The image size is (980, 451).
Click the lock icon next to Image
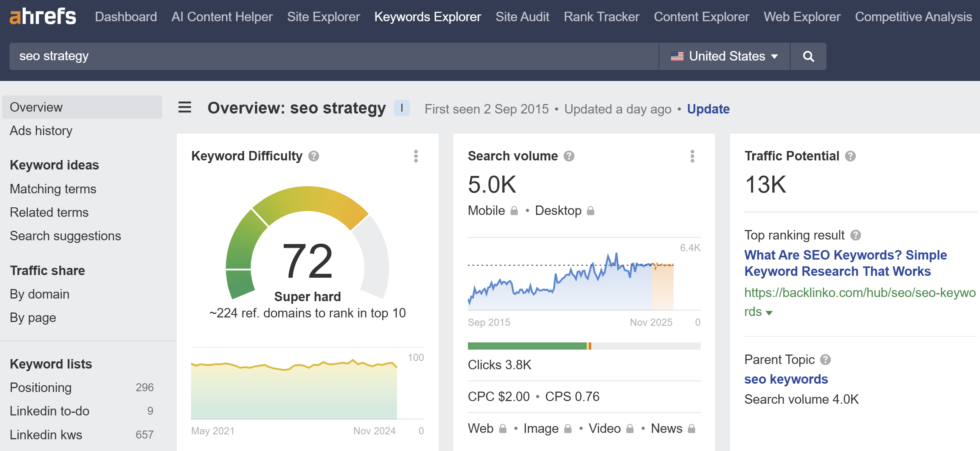(x=568, y=429)
